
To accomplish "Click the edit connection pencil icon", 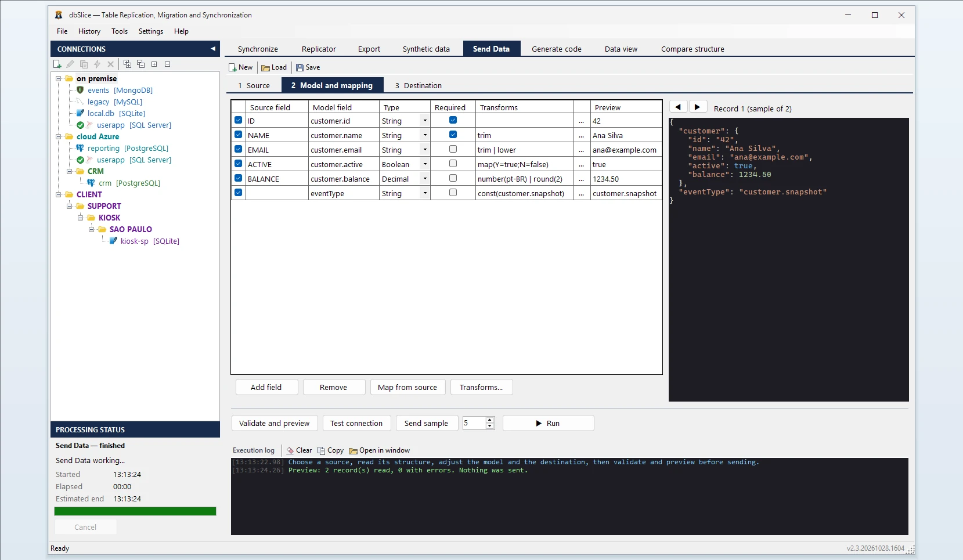I will click(70, 64).
